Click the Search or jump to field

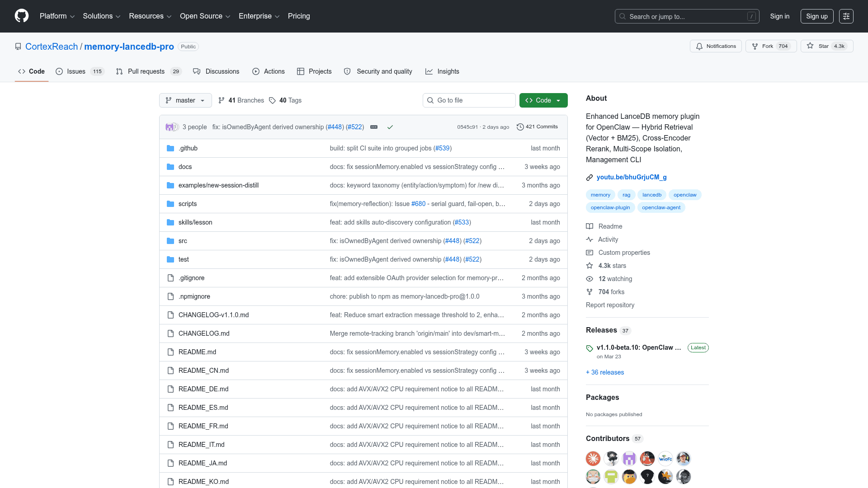coord(687,16)
